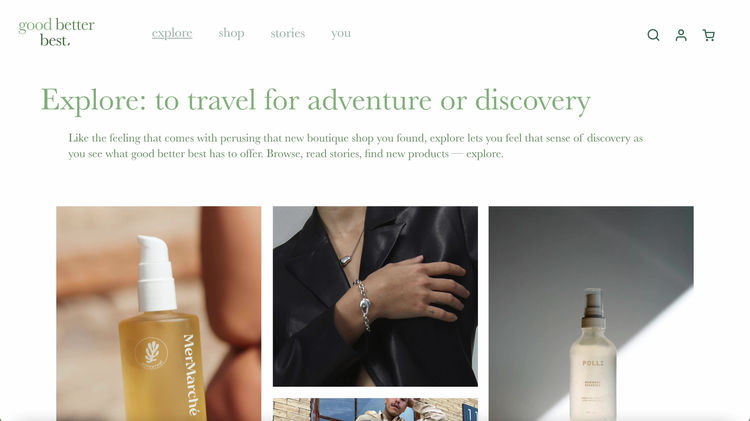Open the black blazer jewelry photo
This screenshot has height=421, width=750.
click(375, 296)
